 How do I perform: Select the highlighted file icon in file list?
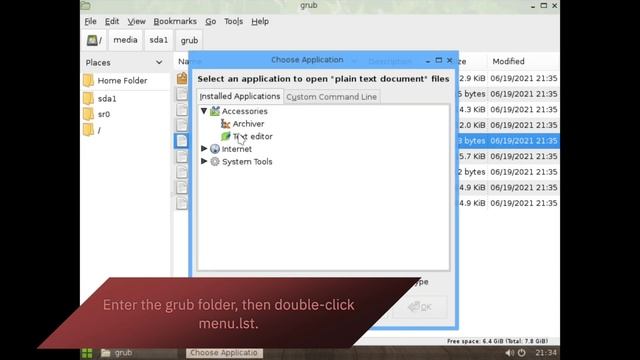[x=182, y=141]
